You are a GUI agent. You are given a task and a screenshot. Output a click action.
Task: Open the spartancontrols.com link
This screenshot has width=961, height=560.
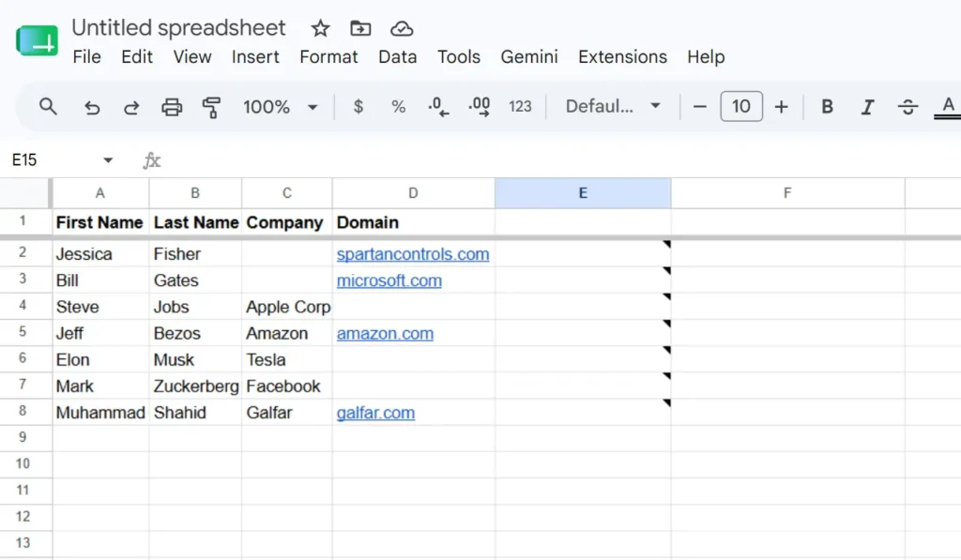tap(413, 254)
